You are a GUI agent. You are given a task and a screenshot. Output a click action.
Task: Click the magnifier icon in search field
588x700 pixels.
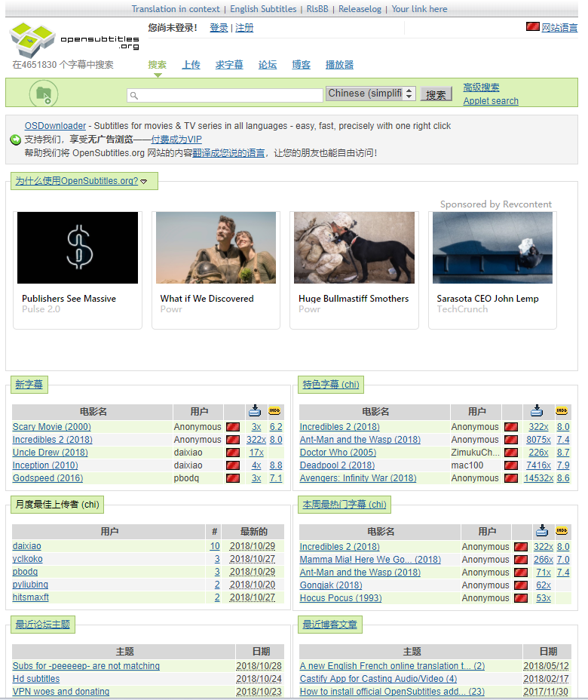click(x=134, y=95)
